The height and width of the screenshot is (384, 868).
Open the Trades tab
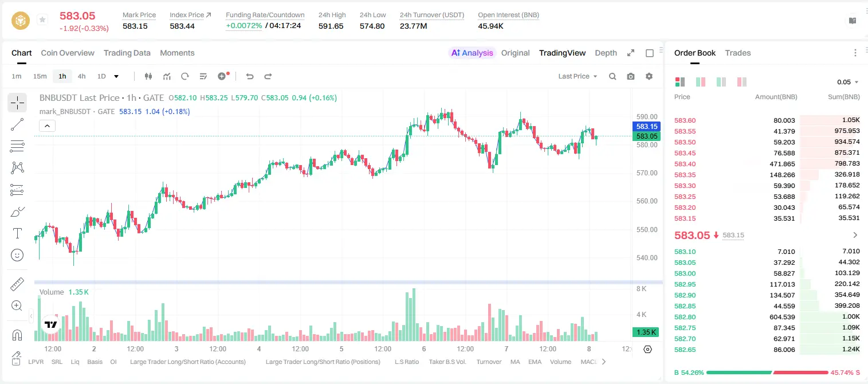(x=738, y=53)
